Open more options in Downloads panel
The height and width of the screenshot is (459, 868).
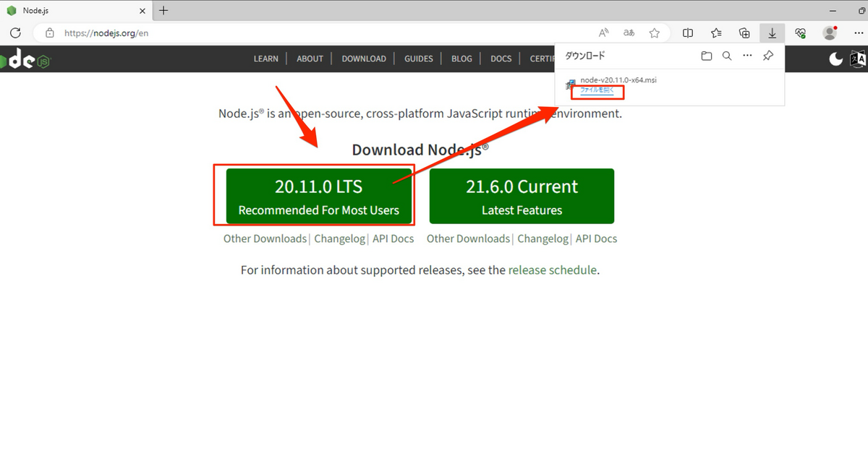click(747, 56)
